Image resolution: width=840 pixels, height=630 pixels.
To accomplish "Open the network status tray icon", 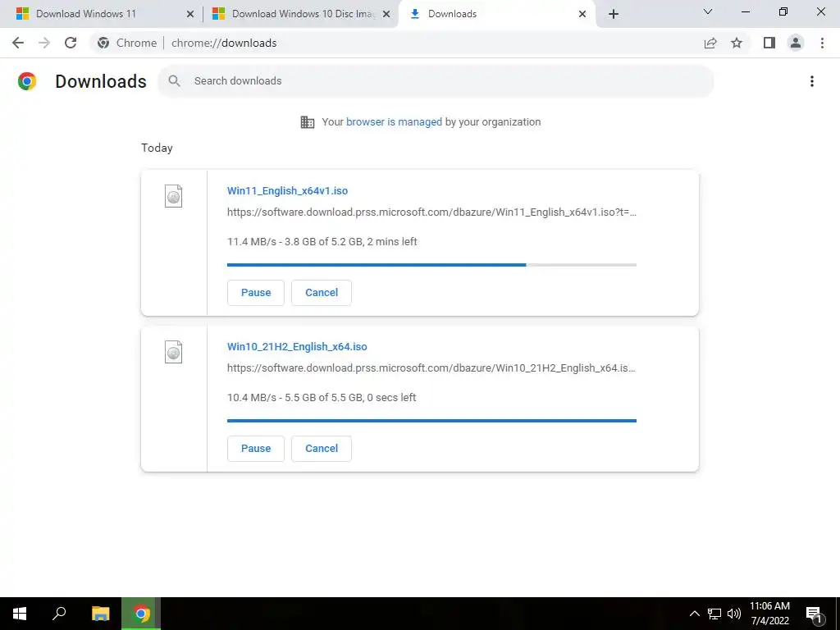I will [x=714, y=614].
